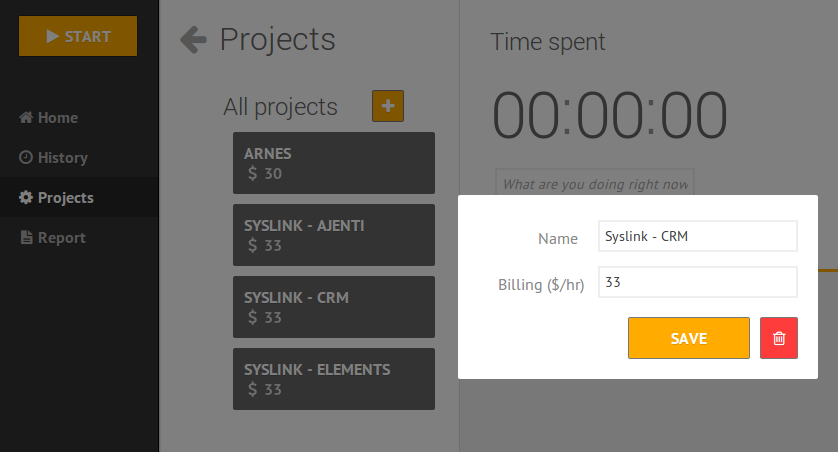Click the Report document icon
This screenshot has width=838, height=452.
(x=26, y=238)
